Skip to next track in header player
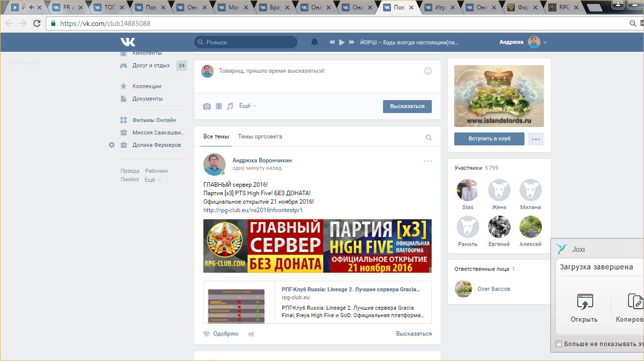The height and width of the screenshot is (361, 644). point(352,42)
